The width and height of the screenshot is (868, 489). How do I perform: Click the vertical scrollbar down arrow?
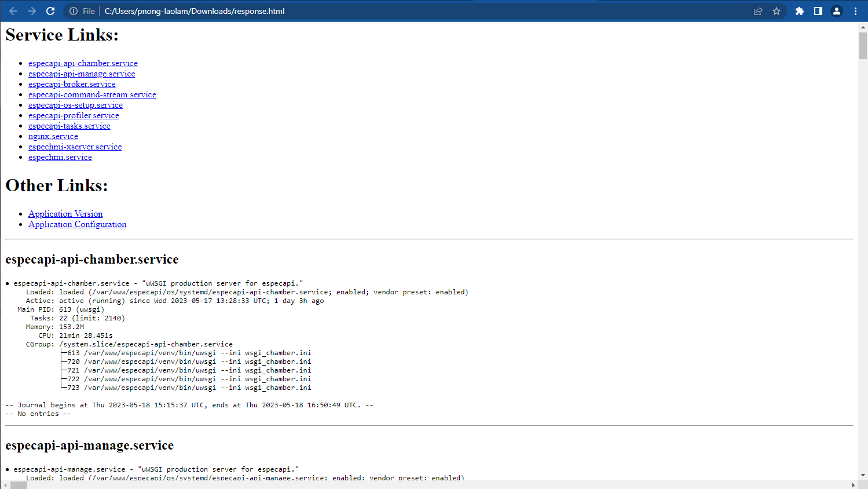pyautogui.click(x=863, y=475)
